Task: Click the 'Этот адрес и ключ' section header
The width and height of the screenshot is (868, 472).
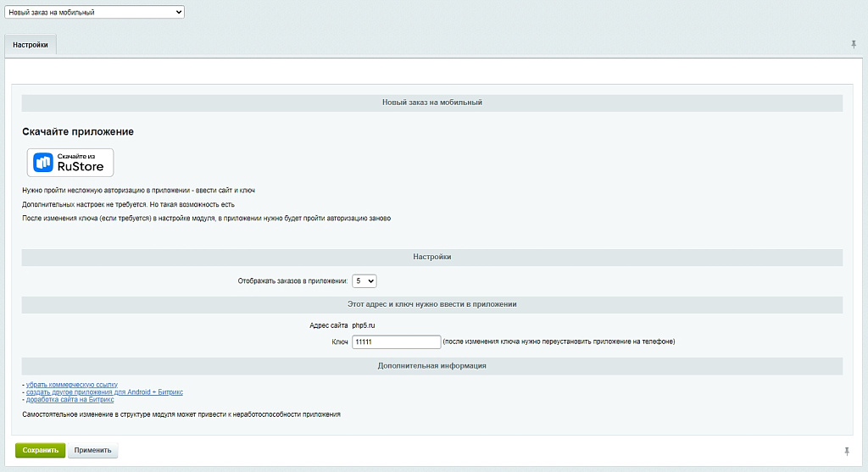Action: pyautogui.click(x=432, y=304)
